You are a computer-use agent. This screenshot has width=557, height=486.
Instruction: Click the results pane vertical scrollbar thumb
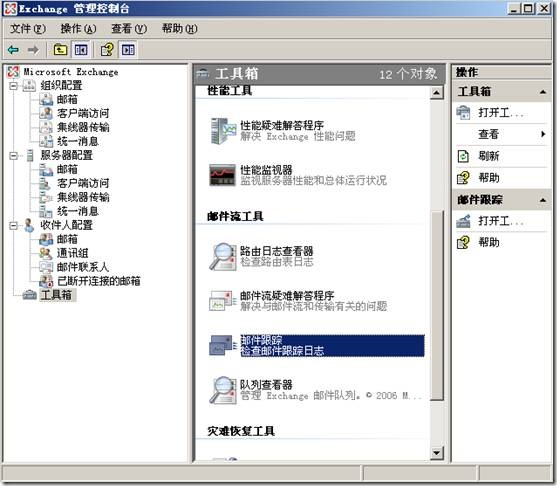coord(436,306)
